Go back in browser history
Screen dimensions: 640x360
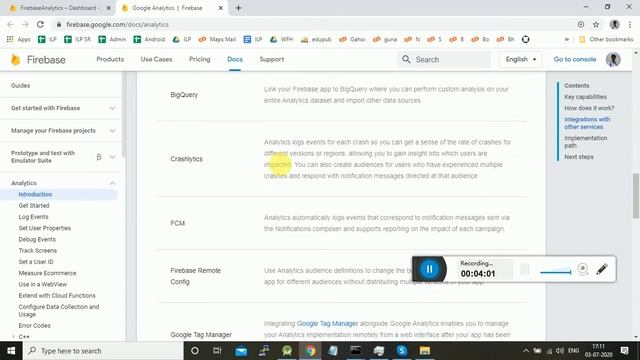(11, 24)
